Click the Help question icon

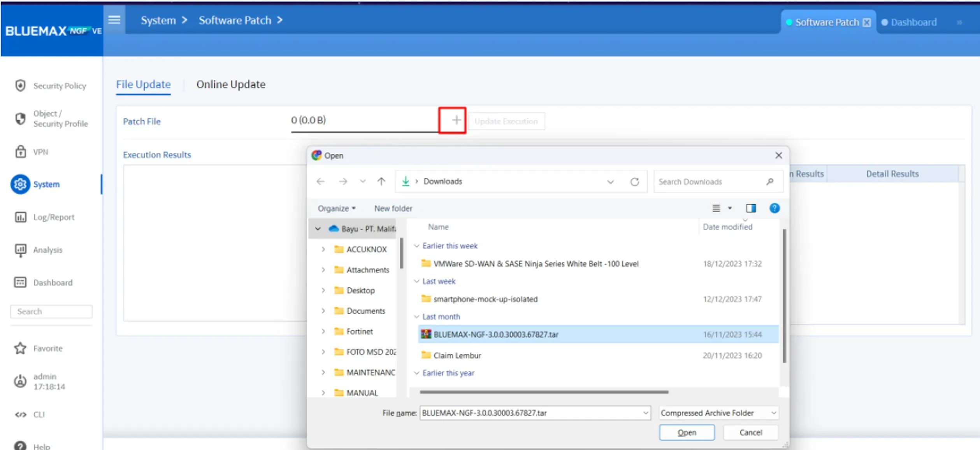click(20, 446)
